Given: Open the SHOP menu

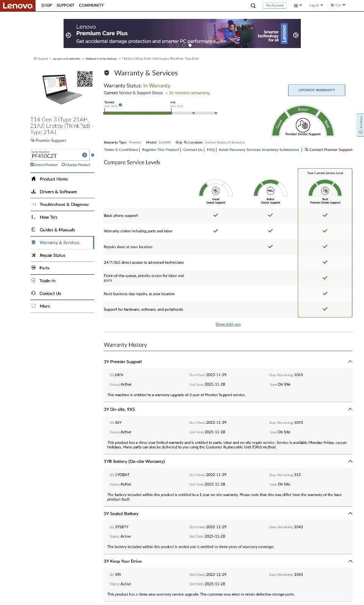Looking at the screenshot, I should coord(47,5).
